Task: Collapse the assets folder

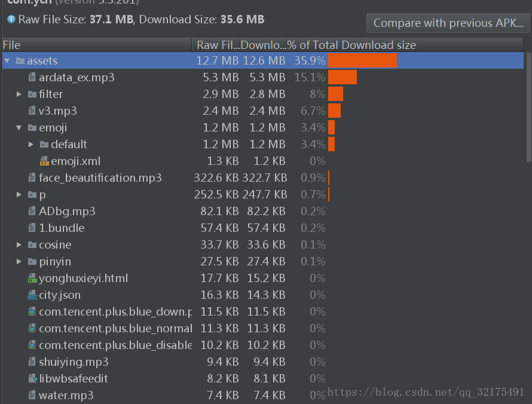Action: (7, 61)
